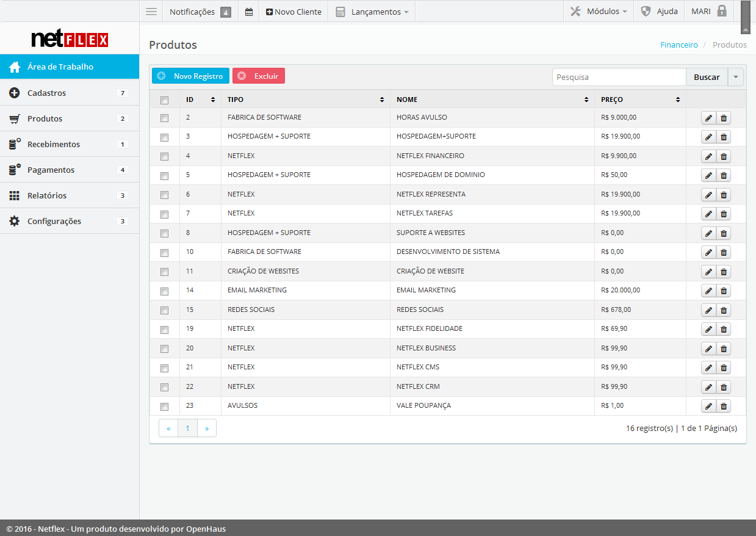The width and height of the screenshot is (756, 536).
Task: Open the dropdown arrow beside Buscar
Action: (735, 77)
